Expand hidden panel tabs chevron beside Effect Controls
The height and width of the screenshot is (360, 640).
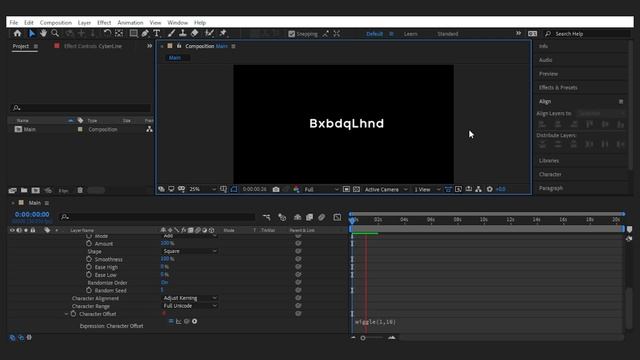(x=149, y=46)
